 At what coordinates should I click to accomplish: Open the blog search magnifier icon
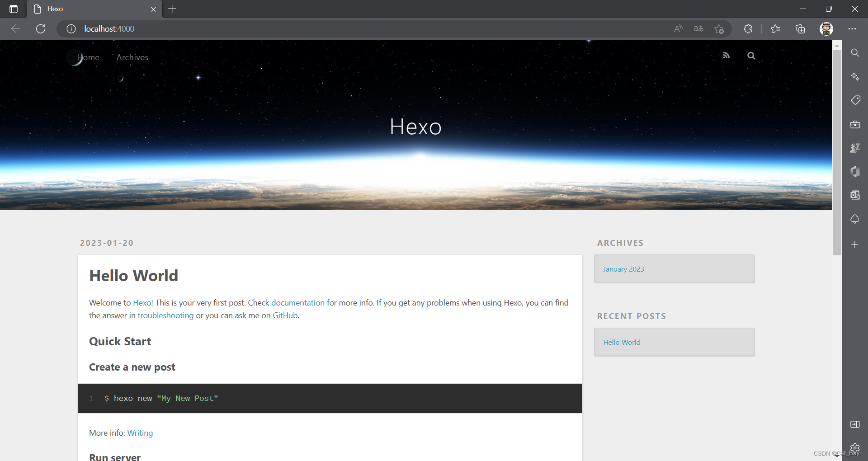(x=751, y=56)
